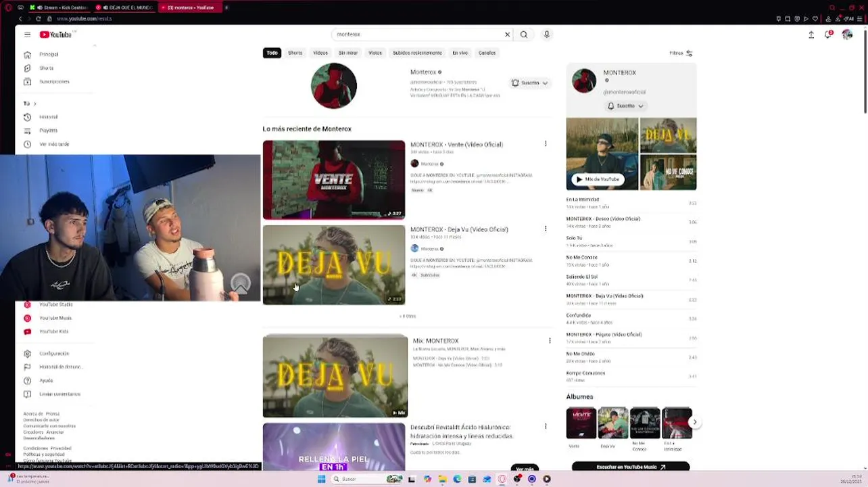The height and width of the screenshot is (487, 868).
Task: Open options menu for Revitalift ad
Action: 546,426
